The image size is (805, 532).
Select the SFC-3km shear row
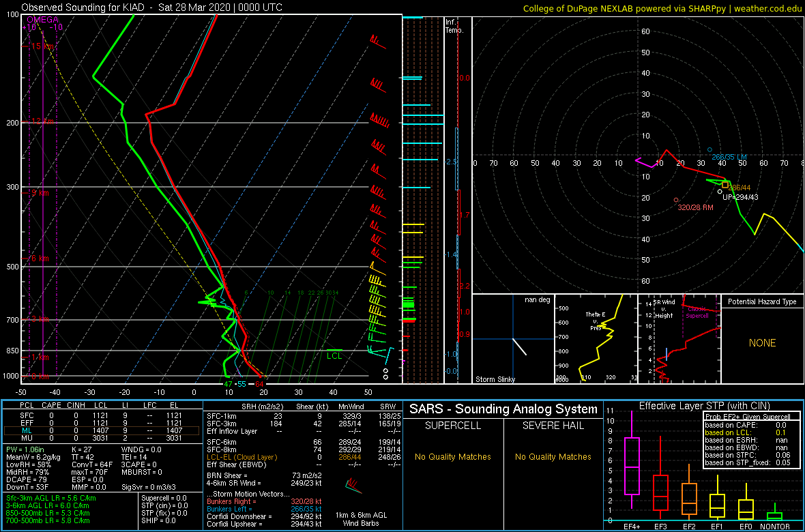[302, 423]
